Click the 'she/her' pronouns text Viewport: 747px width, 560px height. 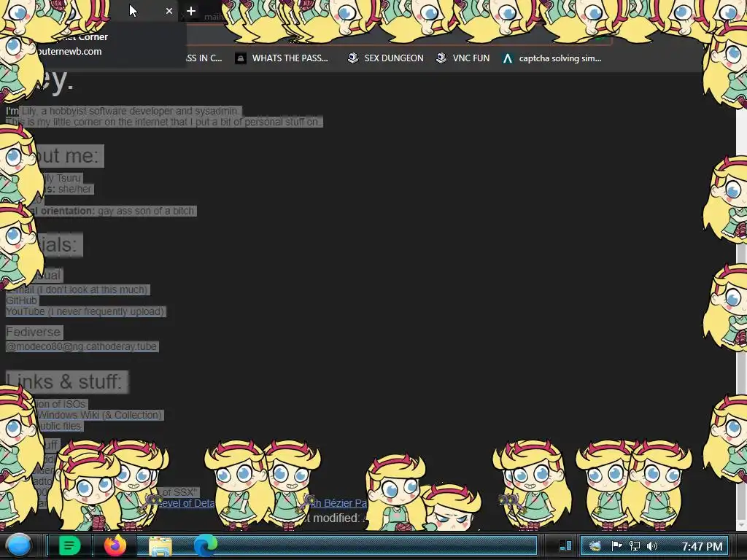pos(75,189)
